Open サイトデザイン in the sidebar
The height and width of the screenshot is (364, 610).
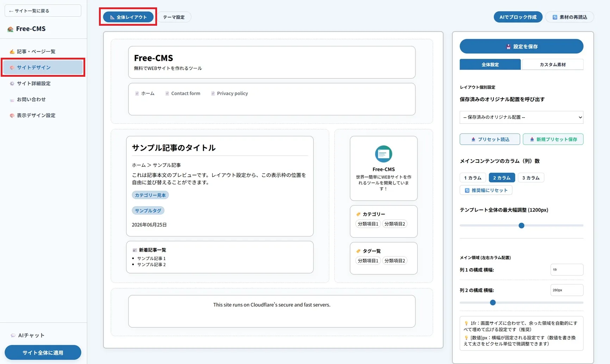[43, 67]
